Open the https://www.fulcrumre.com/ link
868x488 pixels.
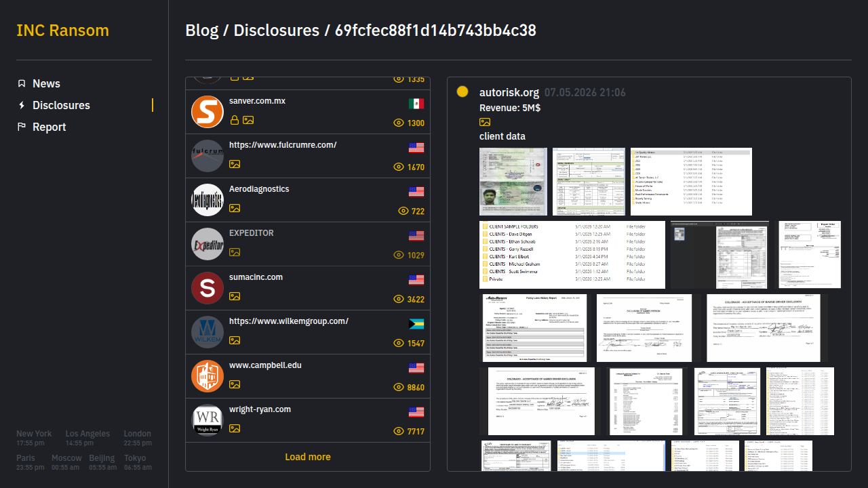point(283,145)
